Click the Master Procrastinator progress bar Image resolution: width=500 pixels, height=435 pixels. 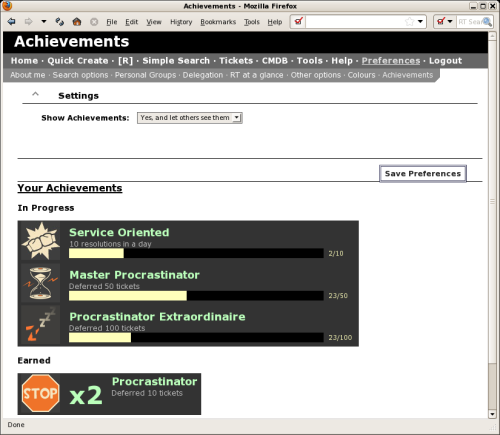point(196,296)
